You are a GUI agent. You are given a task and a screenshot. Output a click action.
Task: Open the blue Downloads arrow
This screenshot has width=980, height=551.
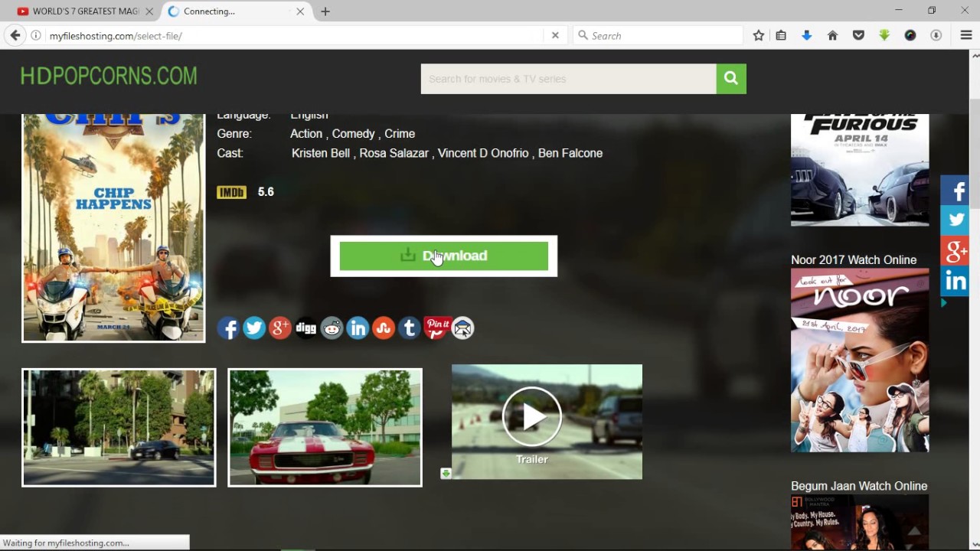pos(806,35)
